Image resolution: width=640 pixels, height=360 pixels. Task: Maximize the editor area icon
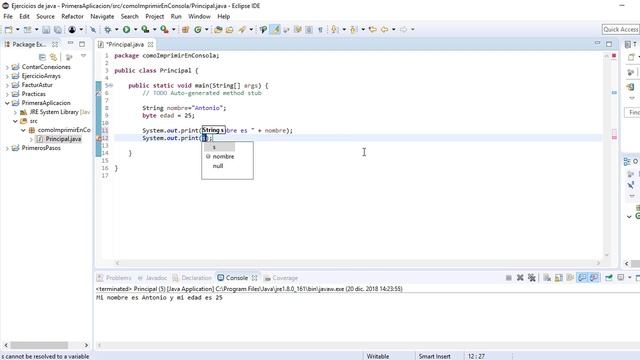coord(609,44)
